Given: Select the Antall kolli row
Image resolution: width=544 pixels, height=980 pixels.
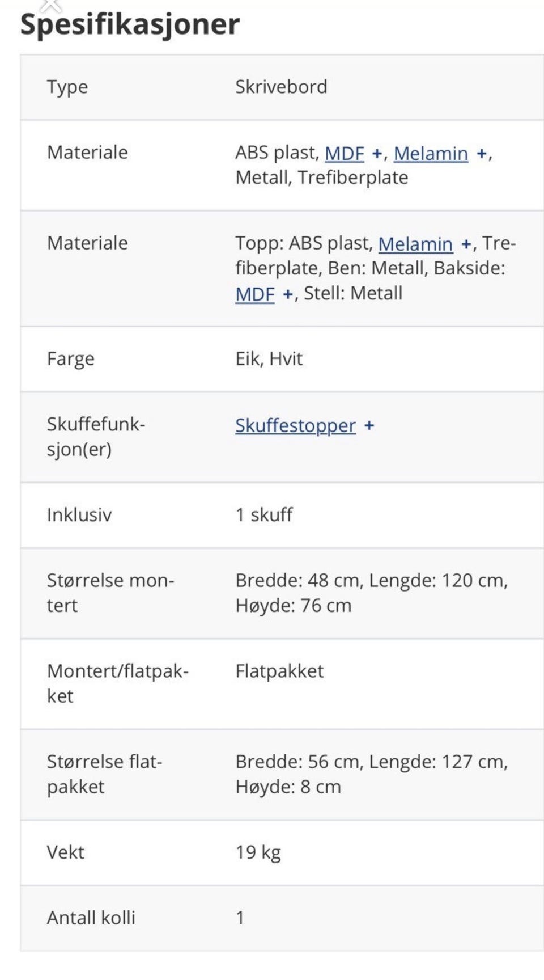Looking at the screenshot, I should pos(272,918).
